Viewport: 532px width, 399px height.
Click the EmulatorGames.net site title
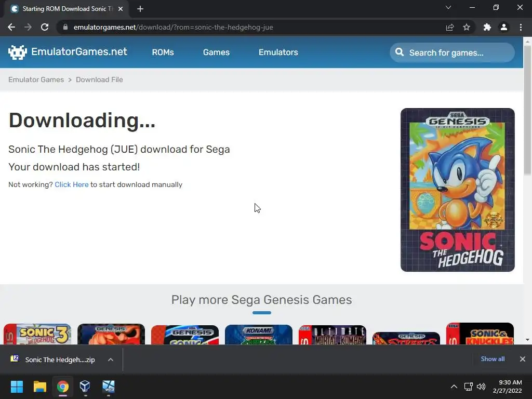click(79, 51)
